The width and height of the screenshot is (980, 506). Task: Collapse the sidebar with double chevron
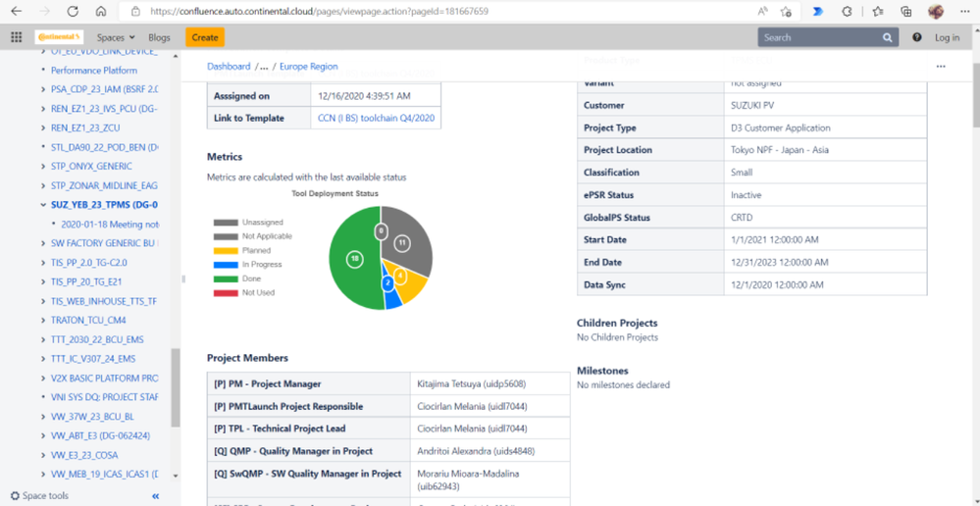click(156, 496)
